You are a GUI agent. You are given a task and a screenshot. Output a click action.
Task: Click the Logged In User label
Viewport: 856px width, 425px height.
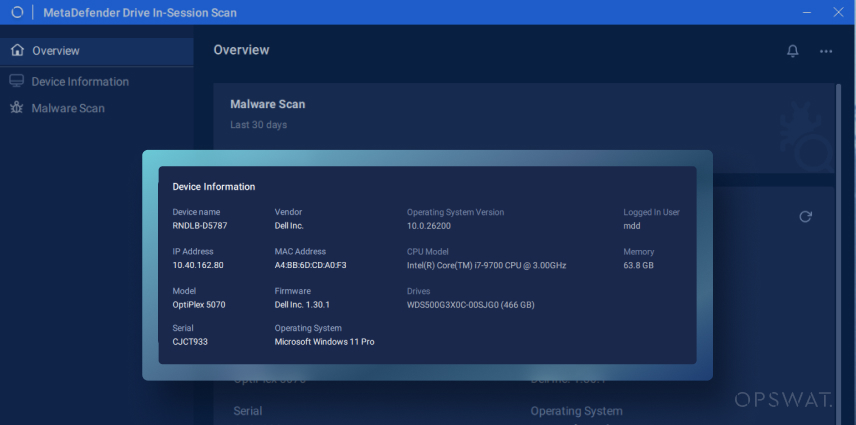coord(651,212)
